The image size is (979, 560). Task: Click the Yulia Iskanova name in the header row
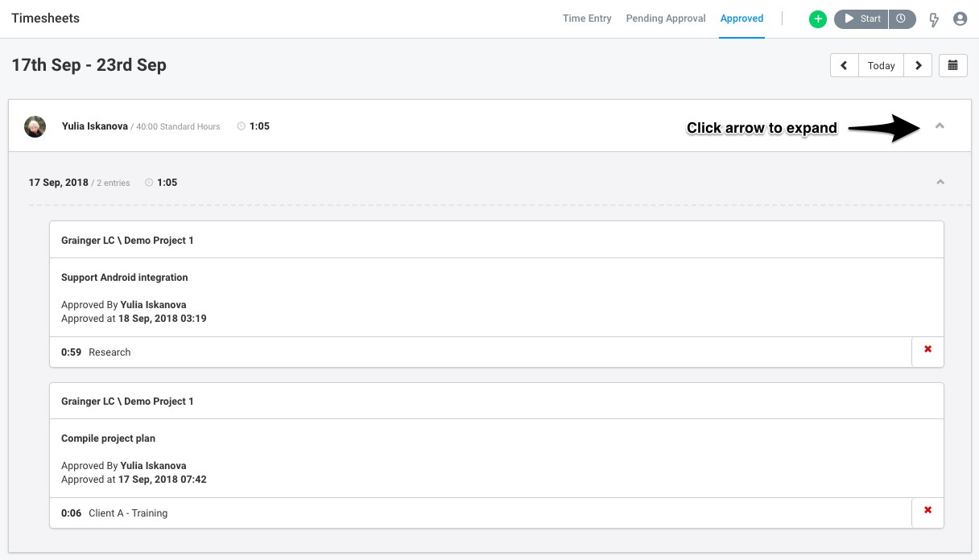[95, 126]
